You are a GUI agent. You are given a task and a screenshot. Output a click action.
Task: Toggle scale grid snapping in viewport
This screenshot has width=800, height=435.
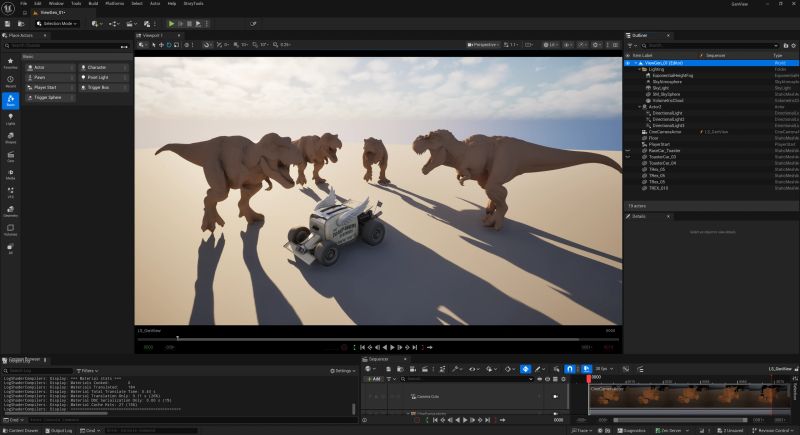pos(276,45)
